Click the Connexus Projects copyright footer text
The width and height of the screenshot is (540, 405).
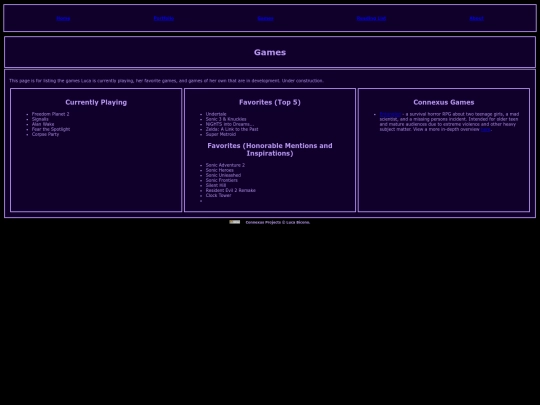tap(278, 222)
